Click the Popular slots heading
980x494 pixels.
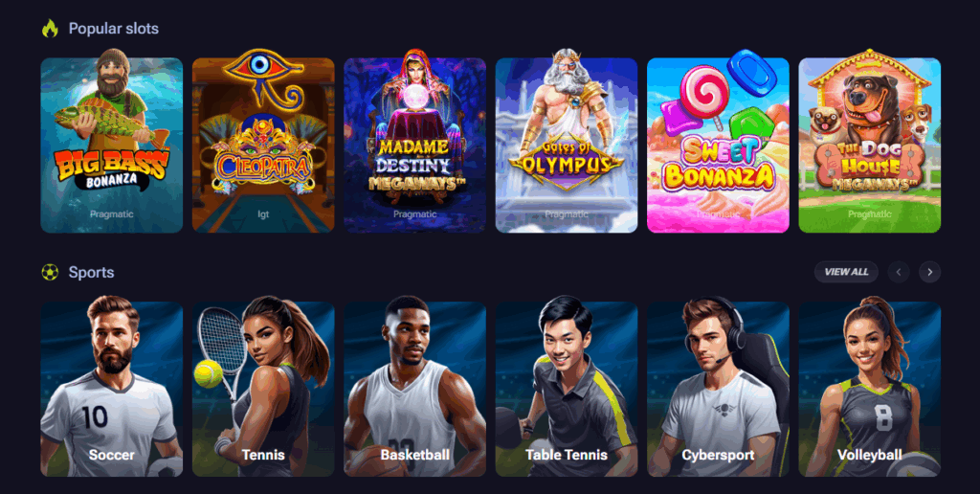pos(114,29)
